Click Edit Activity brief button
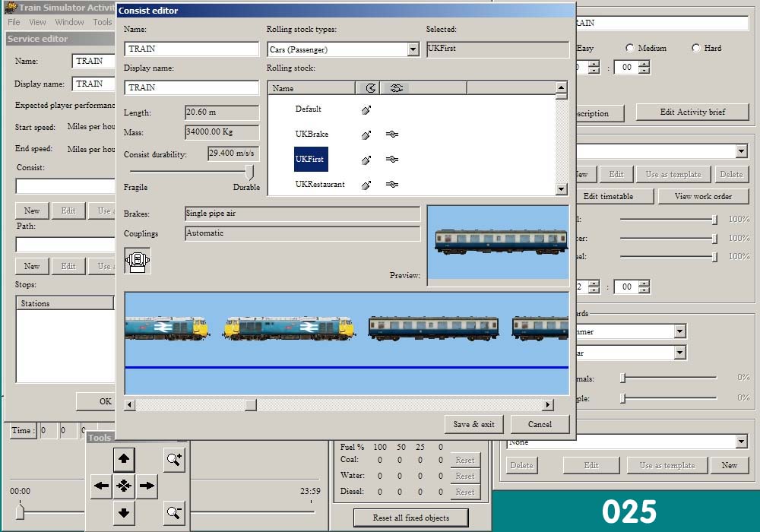This screenshot has height=532, width=760. (x=692, y=112)
